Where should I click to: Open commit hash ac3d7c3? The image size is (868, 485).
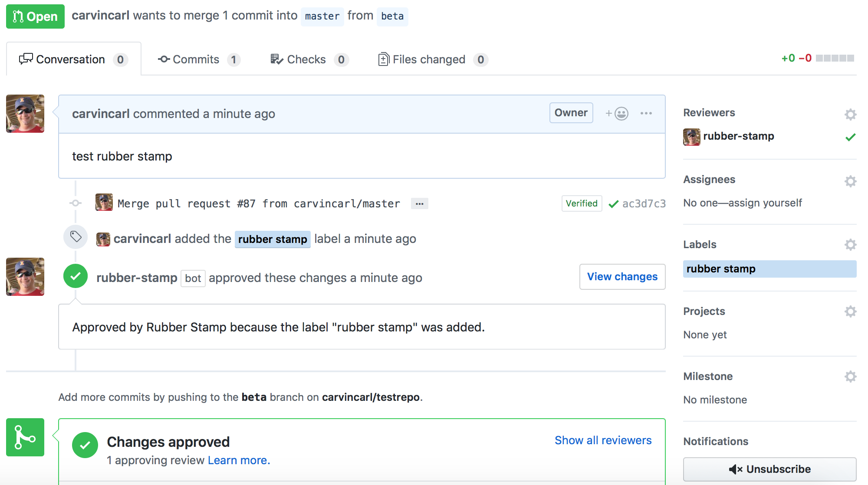(x=644, y=204)
